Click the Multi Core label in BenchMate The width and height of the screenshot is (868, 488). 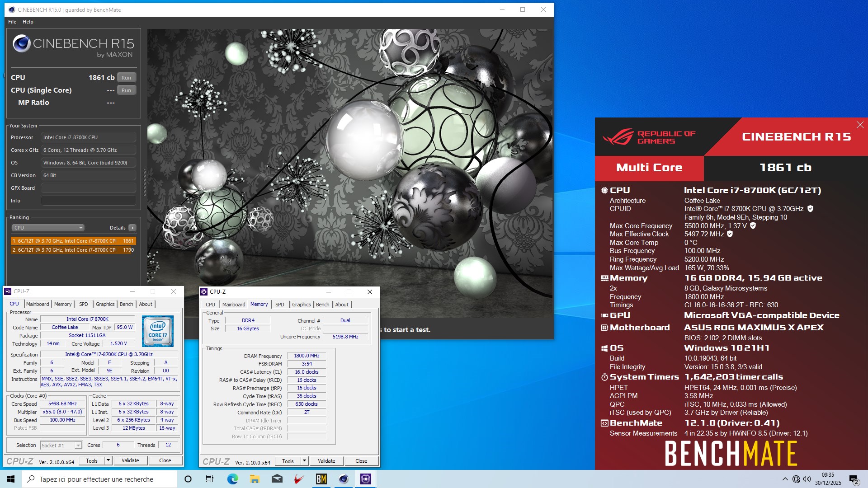[x=649, y=168]
